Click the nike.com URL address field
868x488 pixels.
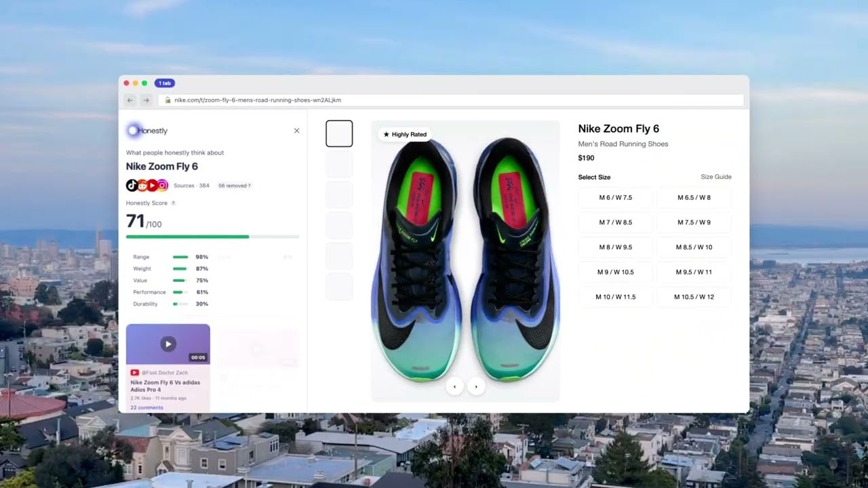coord(451,100)
